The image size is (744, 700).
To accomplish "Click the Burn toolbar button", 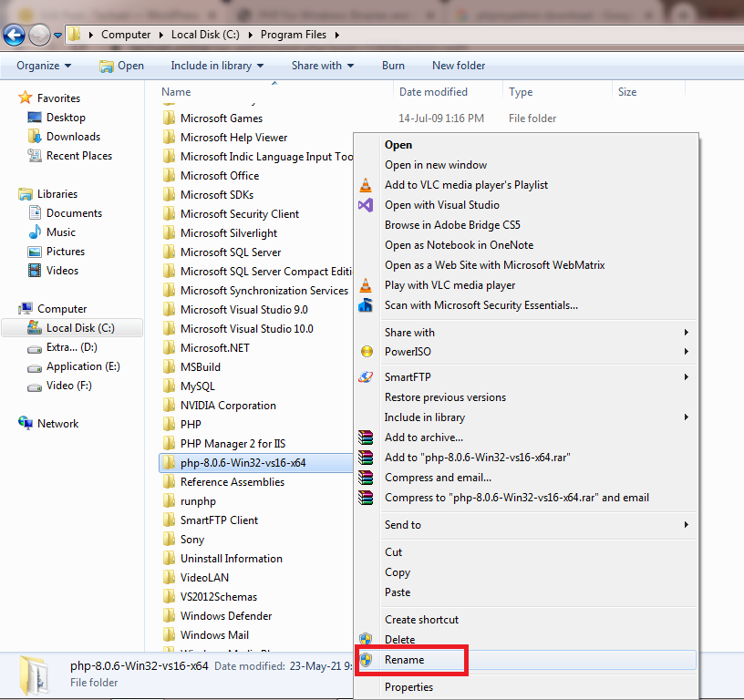I will (393, 66).
